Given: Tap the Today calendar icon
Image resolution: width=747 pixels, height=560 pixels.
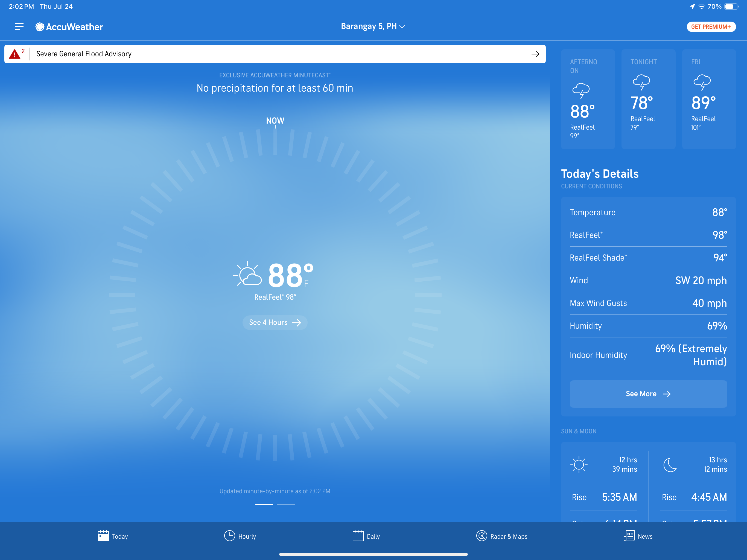Looking at the screenshot, I should point(103,536).
